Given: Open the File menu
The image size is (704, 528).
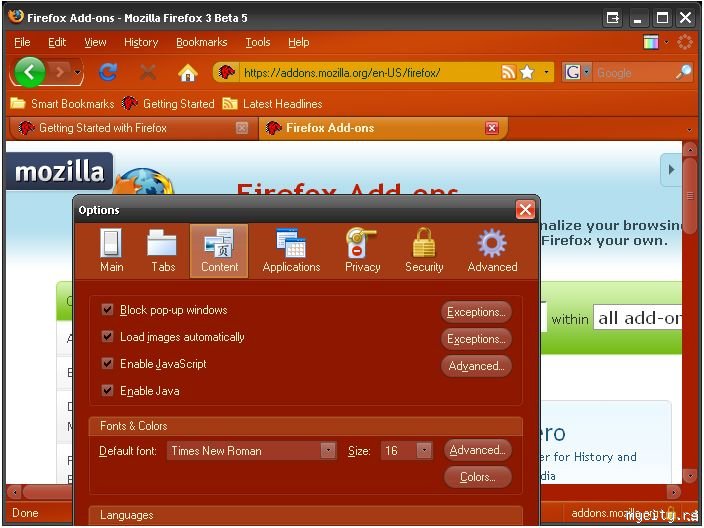Looking at the screenshot, I should [x=22, y=42].
